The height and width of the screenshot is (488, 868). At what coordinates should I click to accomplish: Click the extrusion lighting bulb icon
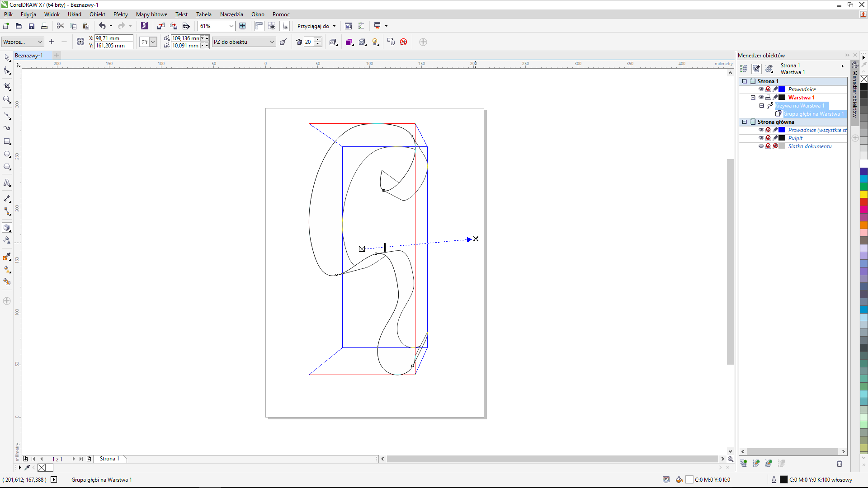[375, 42]
